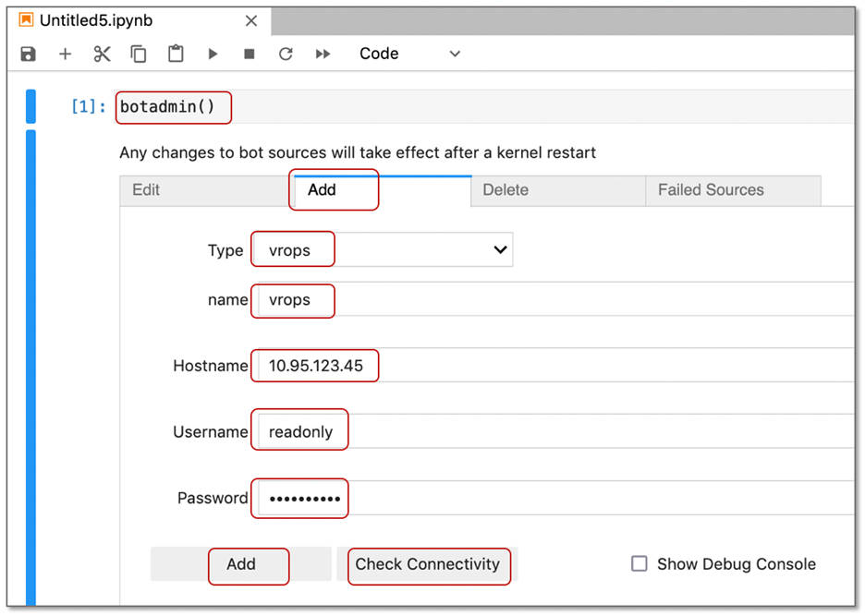The width and height of the screenshot is (865, 616).
Task: Select the Hostname input field
Action: pos(314,365)
